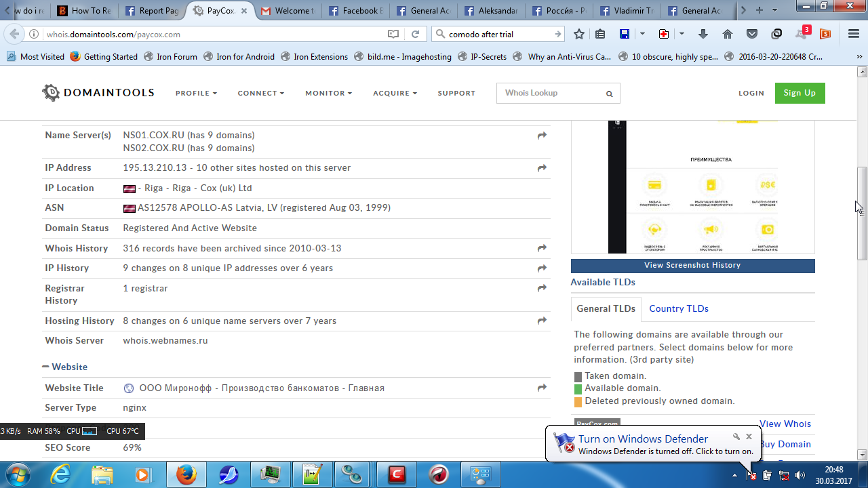The width and height of the screenshot is (868, 488).
Task: Switch to the Welcome Gmail tab
Action: click(288, 11)
